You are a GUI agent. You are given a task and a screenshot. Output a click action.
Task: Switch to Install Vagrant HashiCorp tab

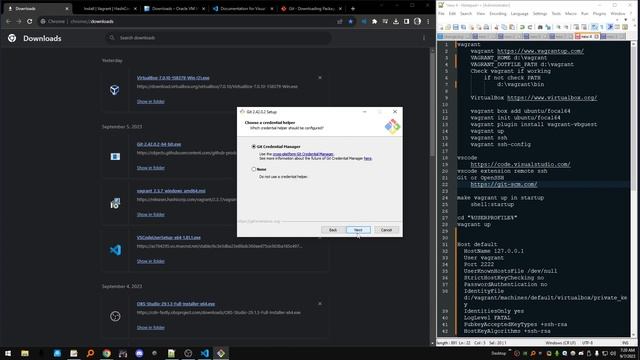107,8
